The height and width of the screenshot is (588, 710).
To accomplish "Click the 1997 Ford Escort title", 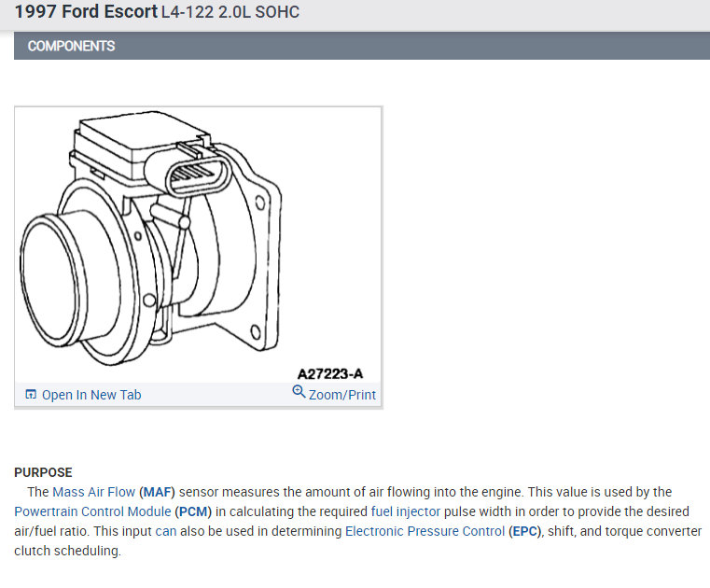I will coord(86,12).
